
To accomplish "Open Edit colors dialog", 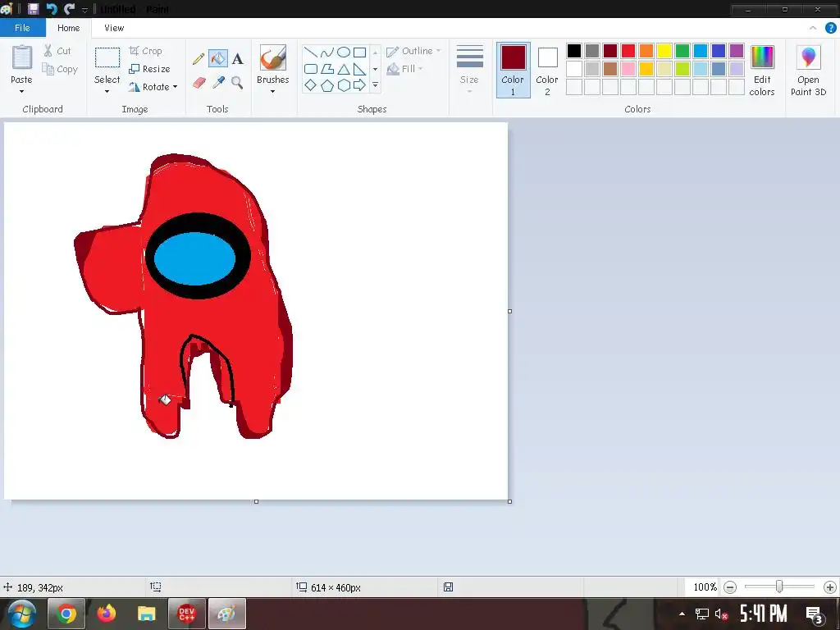I will [x=762, y=71].
